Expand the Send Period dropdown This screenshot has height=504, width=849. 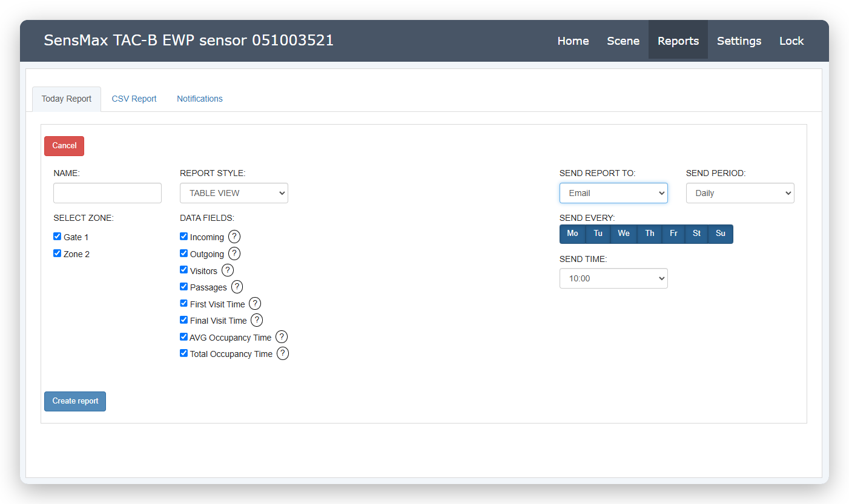point(740,193)
